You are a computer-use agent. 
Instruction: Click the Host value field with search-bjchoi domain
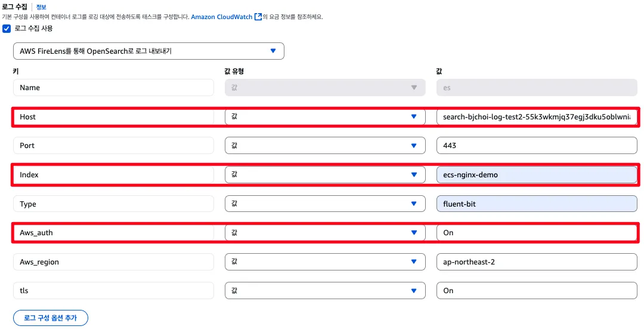click(537, 117)
